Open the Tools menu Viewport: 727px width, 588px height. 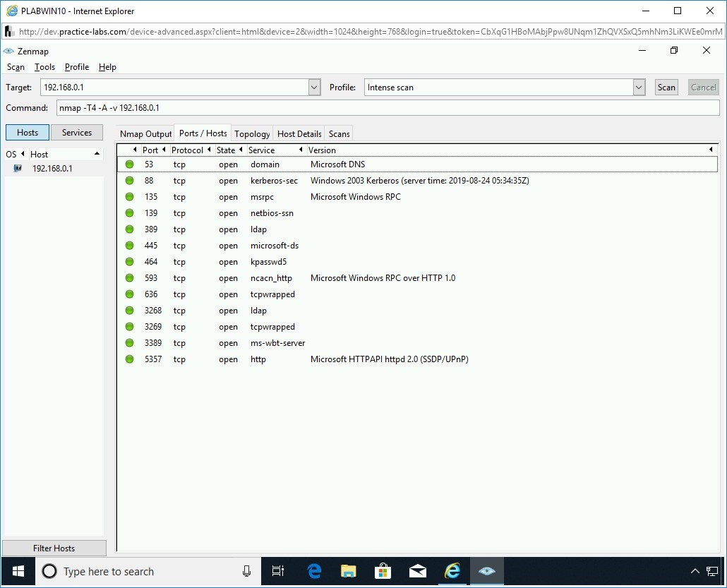(x=44, y=66)
